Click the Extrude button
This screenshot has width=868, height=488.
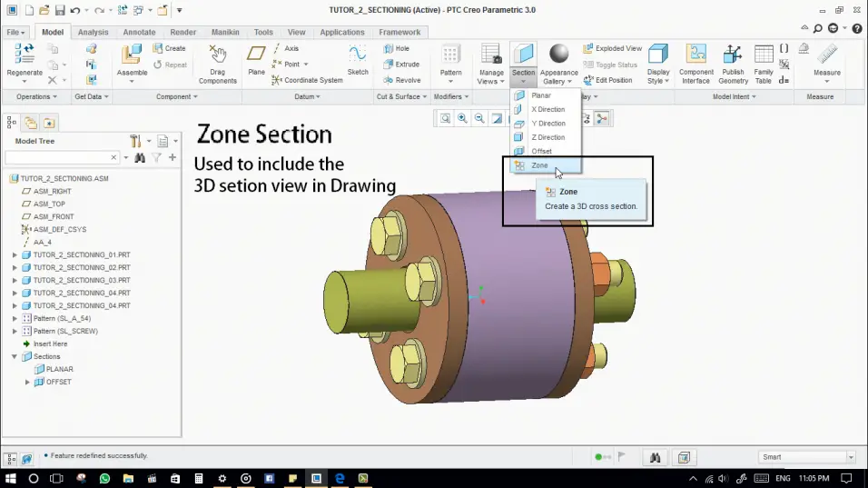pyautogui.click(x=407, y=65)
